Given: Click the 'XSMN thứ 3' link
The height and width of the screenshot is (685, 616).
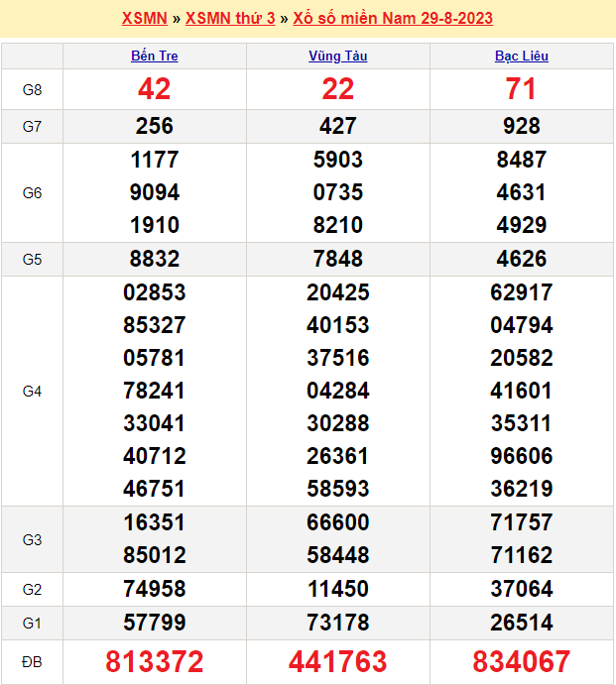Looking at the screenshot, I should point(230,19).
